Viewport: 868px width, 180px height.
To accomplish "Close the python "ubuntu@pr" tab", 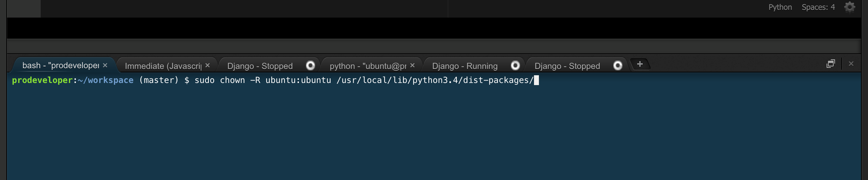I will [x=412, y=65].
